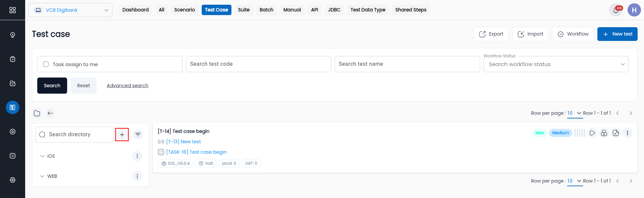Click the black Search button

[52, 86]
